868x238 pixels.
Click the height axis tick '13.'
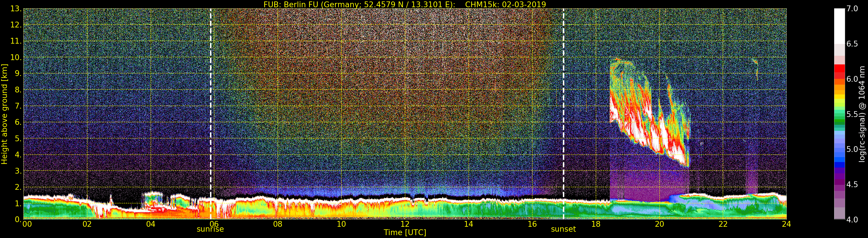pyautogui.click(x=16, y=9)
